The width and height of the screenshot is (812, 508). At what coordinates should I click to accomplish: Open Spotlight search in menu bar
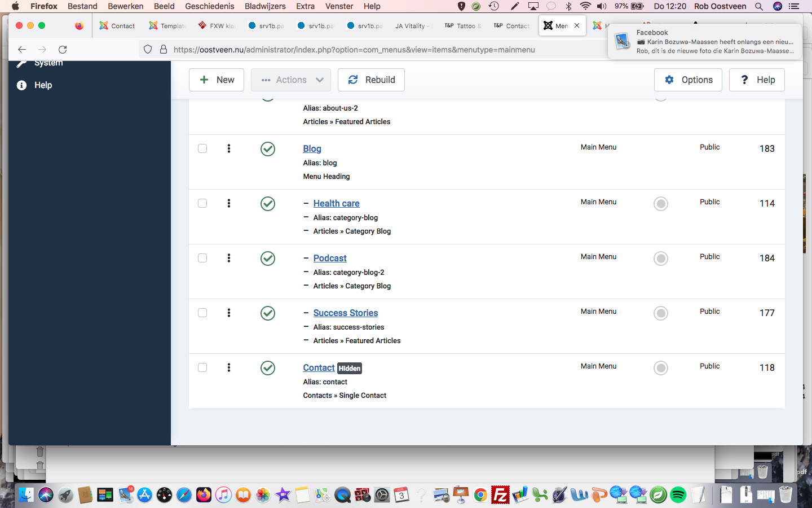[759, 6]
